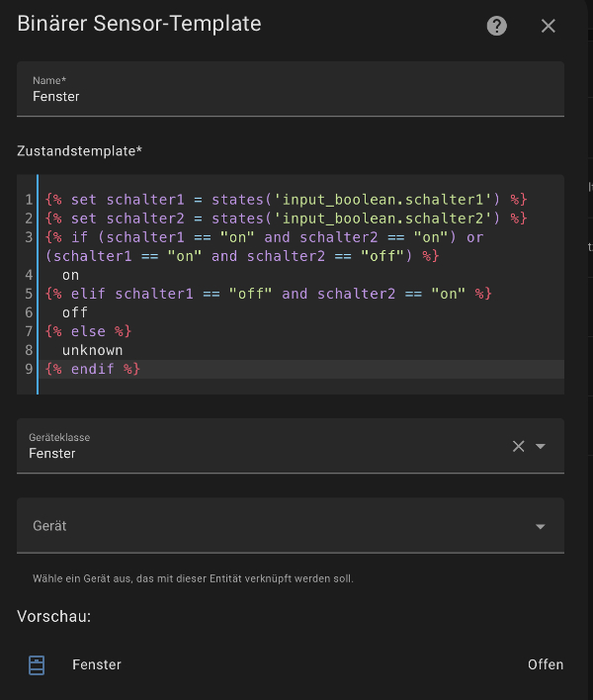
Task: Expand the Geräteklasse dropdown arrow
Action: click(x=541, y=446)
